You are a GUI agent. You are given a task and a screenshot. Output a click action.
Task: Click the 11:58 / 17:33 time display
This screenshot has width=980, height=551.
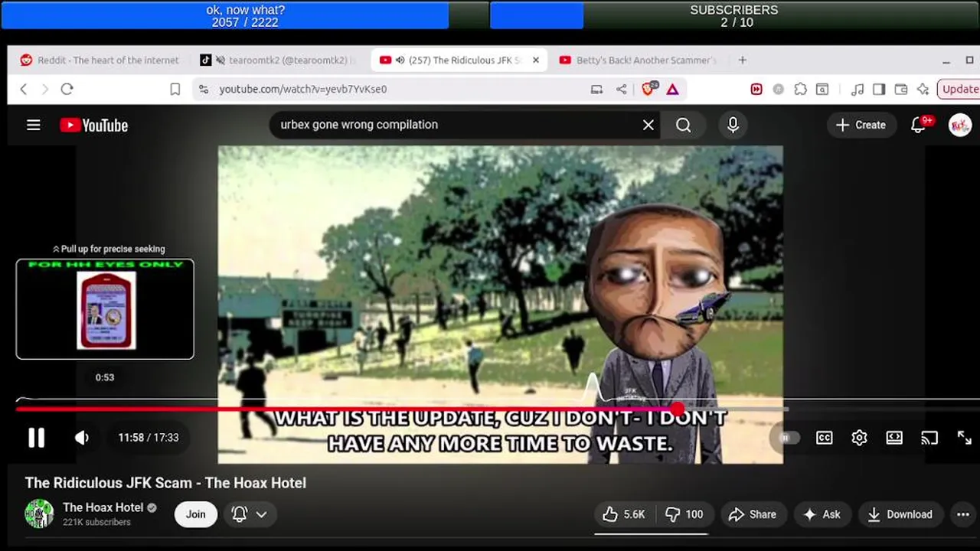(x=148, y=438)
